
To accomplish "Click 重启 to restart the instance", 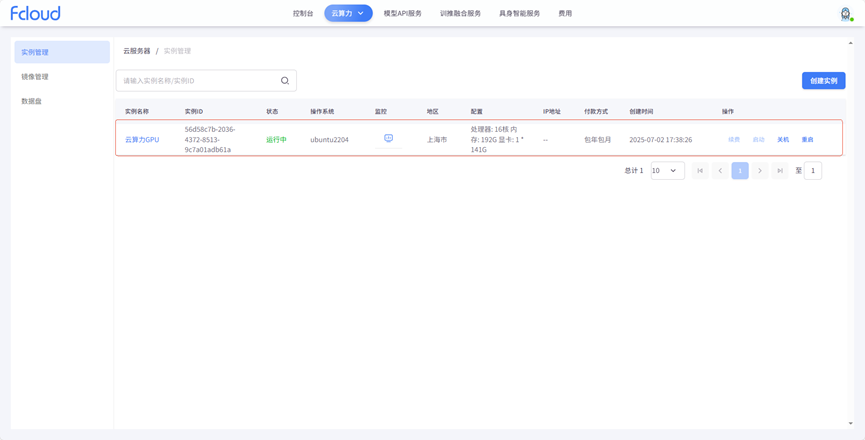I will click(807, 140).
